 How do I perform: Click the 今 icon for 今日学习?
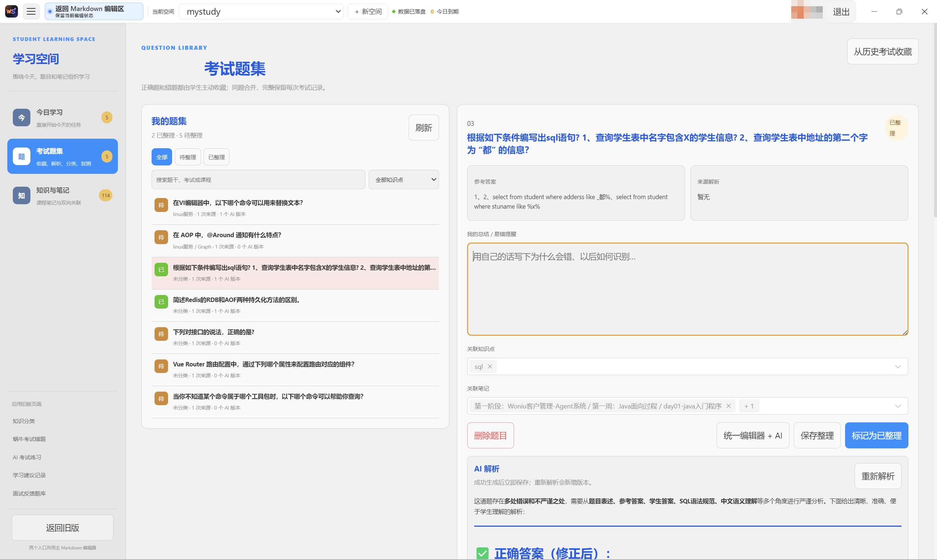click(22, 117)
